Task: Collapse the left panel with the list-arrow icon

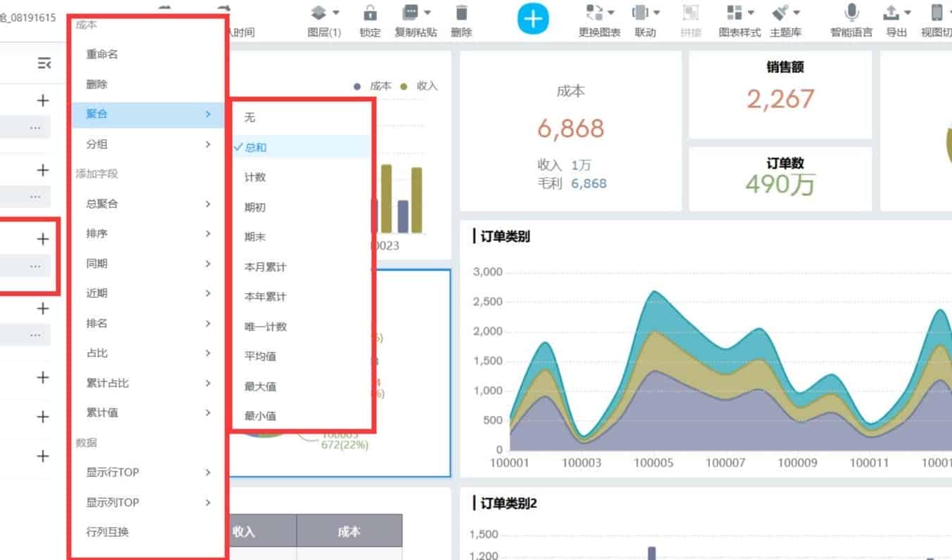Action: (44, 64)
